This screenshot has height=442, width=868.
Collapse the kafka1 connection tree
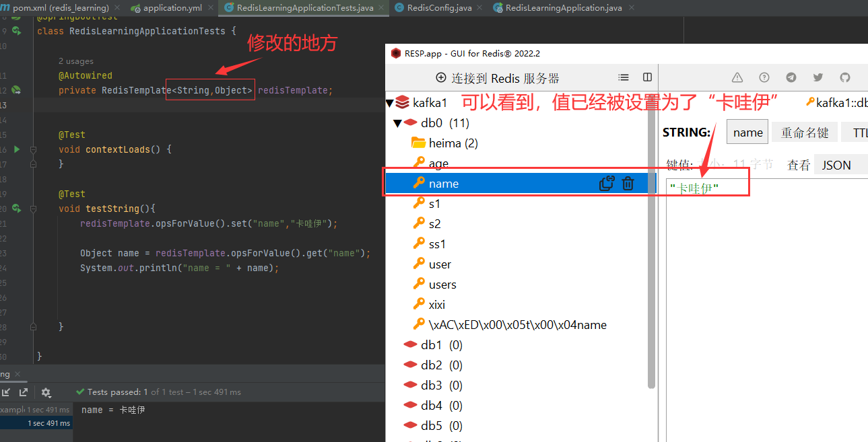pyautogui.click(x=389, y=103)
